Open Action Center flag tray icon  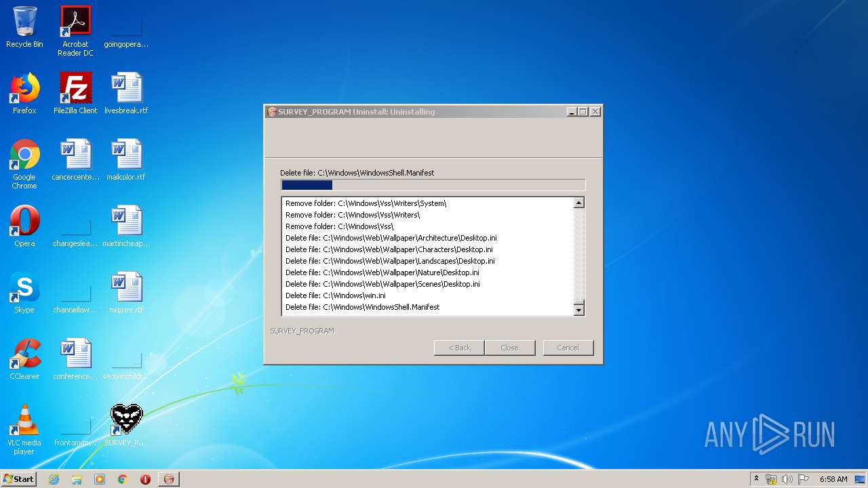point(803,479)
